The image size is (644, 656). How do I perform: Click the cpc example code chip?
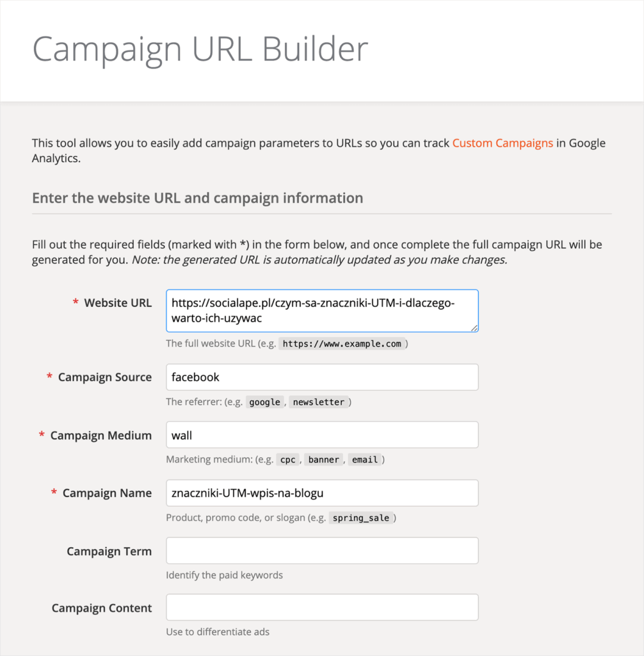pos(288,460)
